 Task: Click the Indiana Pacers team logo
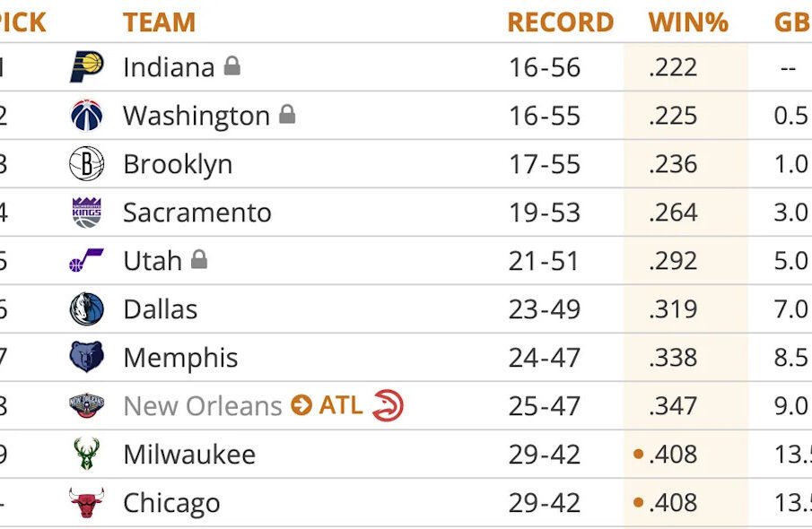click(87, 67)
